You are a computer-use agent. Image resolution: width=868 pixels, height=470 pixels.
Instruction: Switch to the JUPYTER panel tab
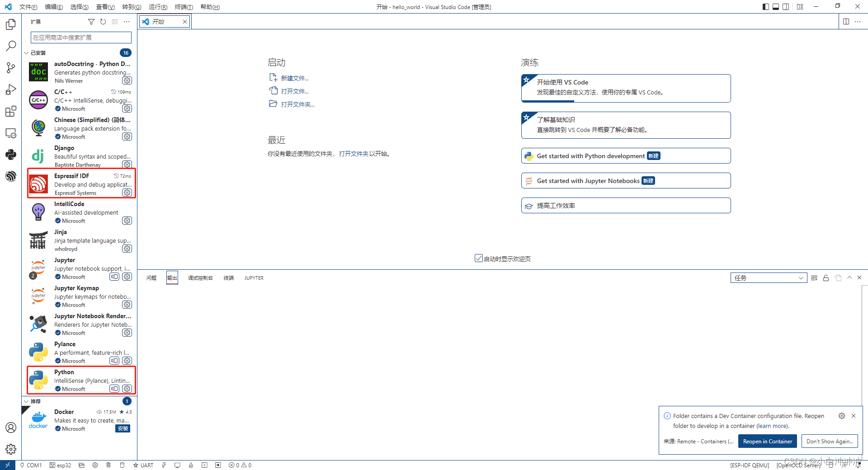pos(254,278)
